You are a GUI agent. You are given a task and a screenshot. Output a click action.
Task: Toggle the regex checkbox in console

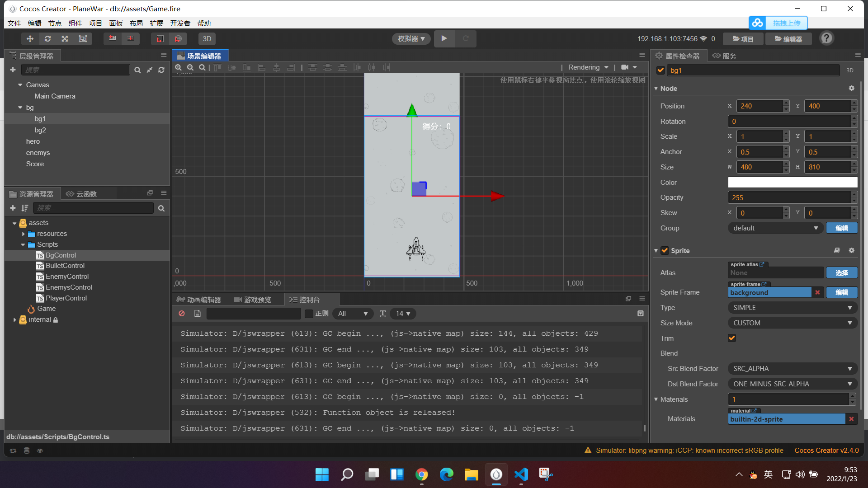309,314
